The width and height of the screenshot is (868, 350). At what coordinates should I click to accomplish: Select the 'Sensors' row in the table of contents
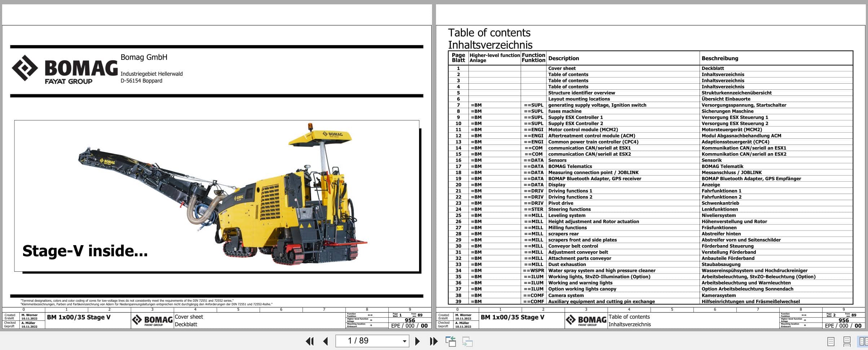click(557, 160)
